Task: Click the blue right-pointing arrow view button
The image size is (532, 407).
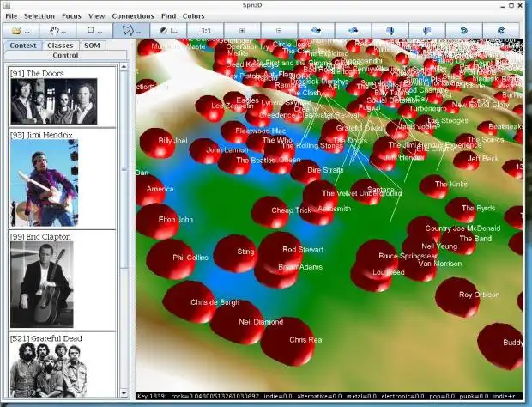Action: point(316,31)
